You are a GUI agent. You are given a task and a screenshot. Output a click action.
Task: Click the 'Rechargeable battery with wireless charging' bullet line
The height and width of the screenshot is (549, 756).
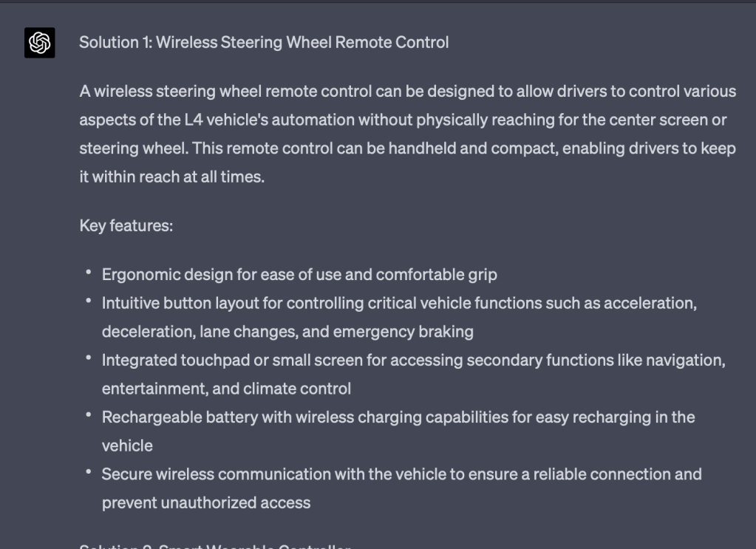point(398,417)
